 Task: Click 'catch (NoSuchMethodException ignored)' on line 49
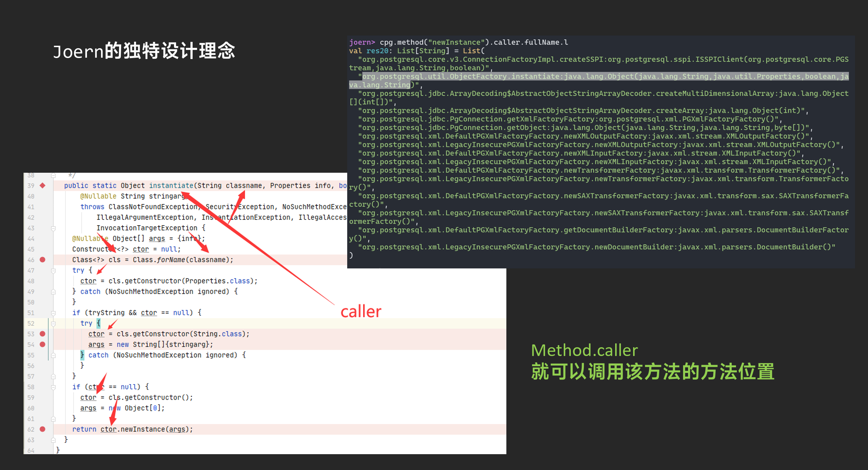pyautogui.click(x=155, y=291)
